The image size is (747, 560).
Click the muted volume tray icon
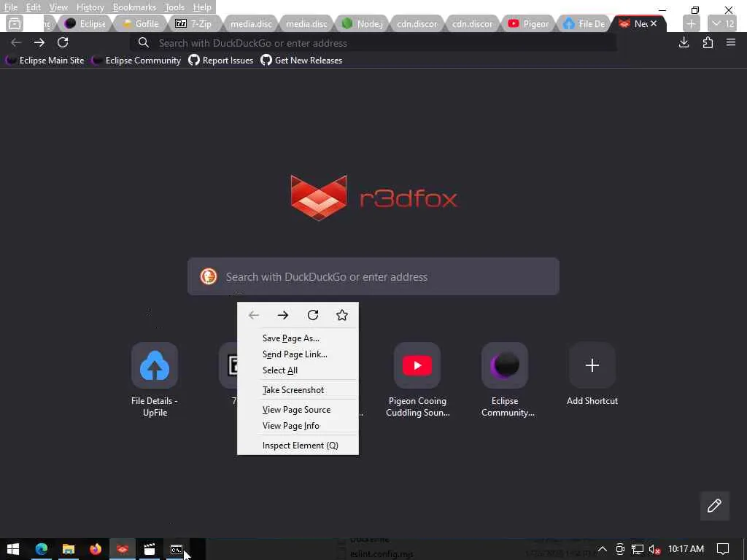(x=654, y=549)
